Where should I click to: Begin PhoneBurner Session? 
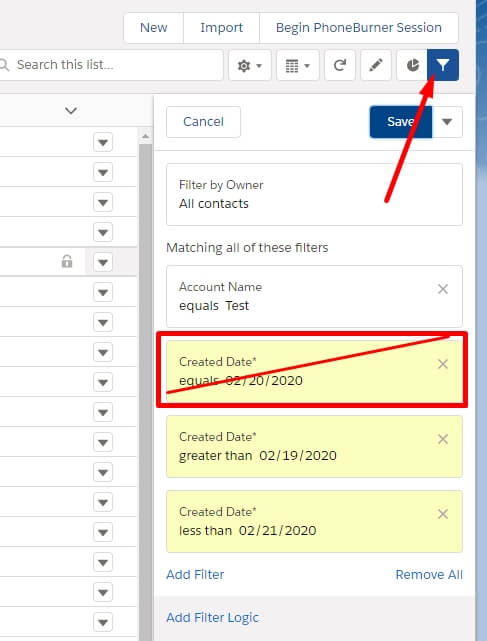[x=359, y=28]
